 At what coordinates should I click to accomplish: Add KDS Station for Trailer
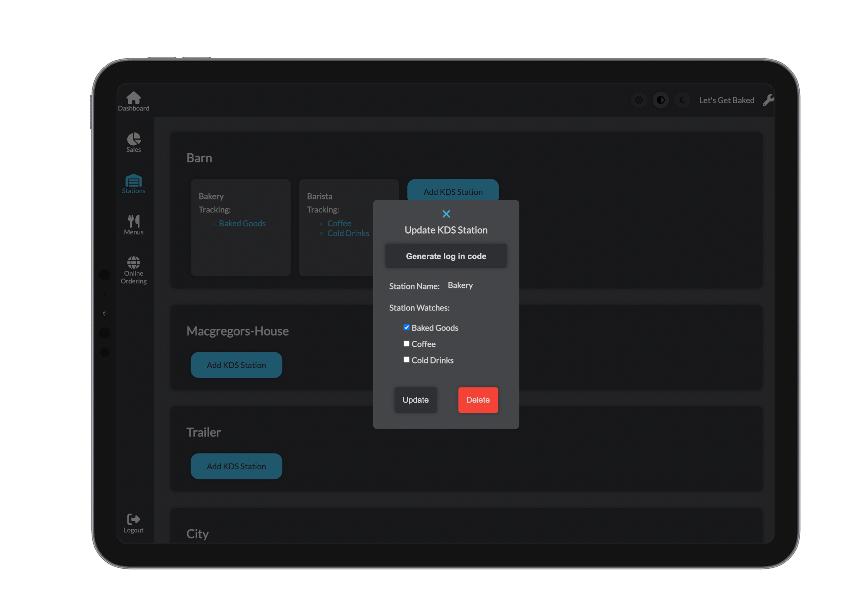236,466
